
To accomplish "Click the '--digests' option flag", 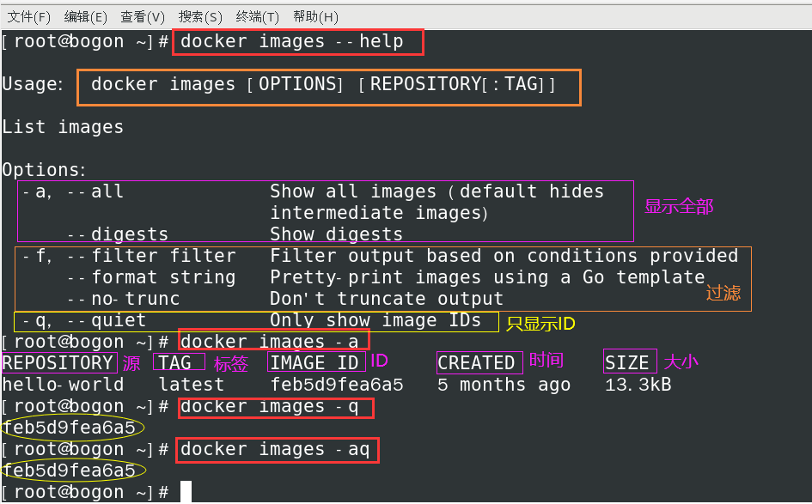I will tap(118, 235).
